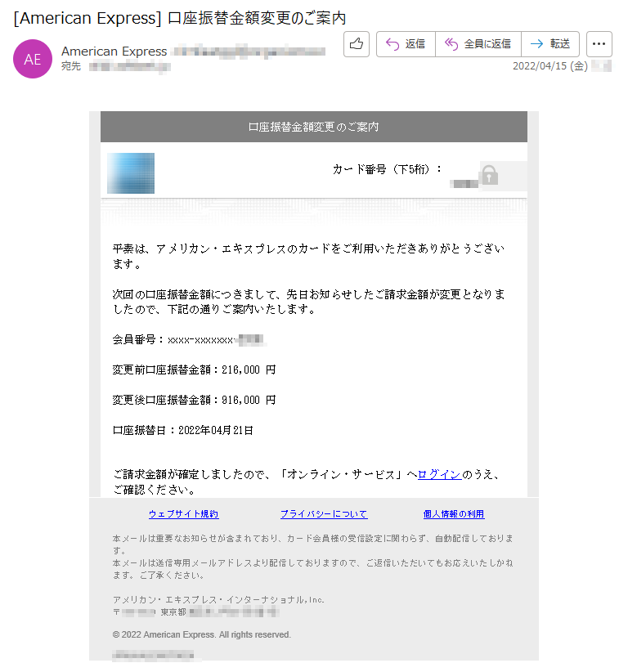This screenshot has height=672, width=619.
Task: Click 口座振替日：2022年04月21日
Action: [182, 430]
